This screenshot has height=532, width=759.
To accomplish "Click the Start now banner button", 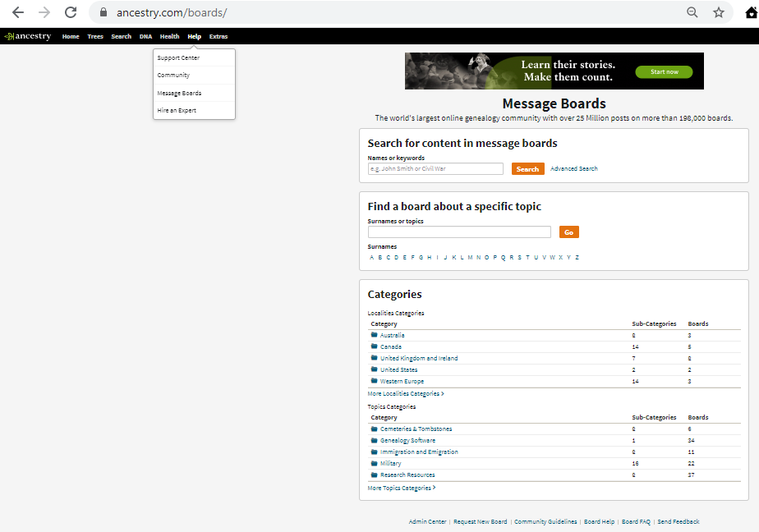I will click(x=664, y=71).
